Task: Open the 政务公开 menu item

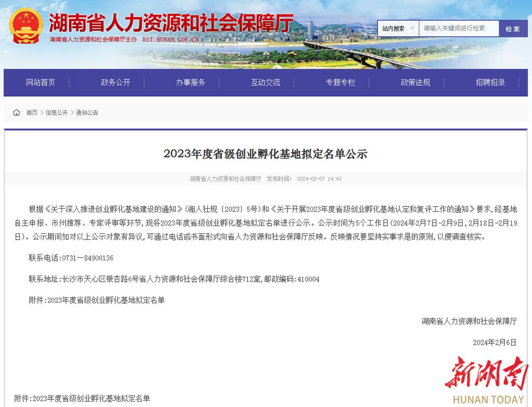Action: (x=115, y=82)
